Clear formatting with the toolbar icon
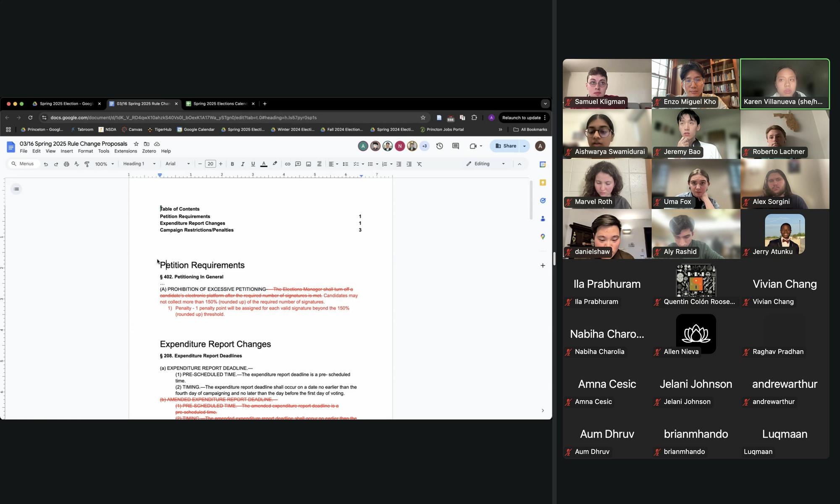 (419, 164)
